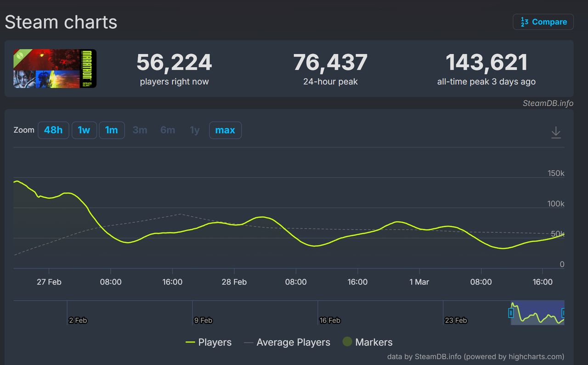Click the all-time peak 3 days ago label
The height and width of the screenshot is (365, 588).
[486, 82]
